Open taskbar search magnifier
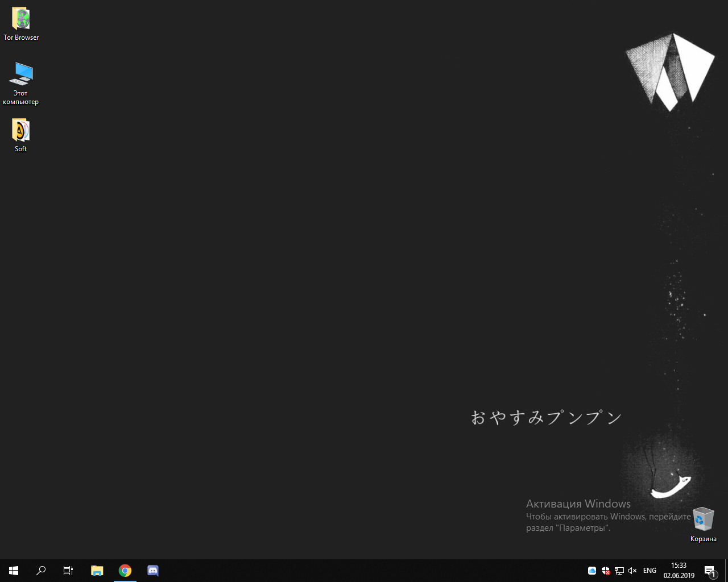The width and height of the screenshot is (728, 582). pos(41,571)
